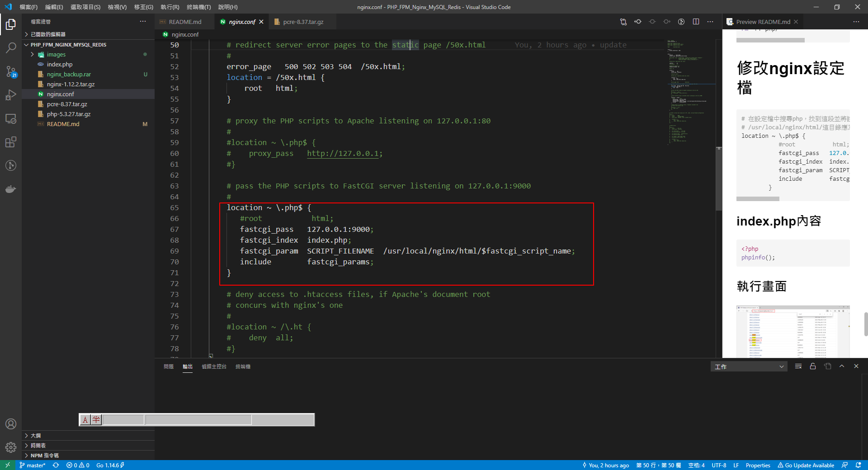Change LF line ending in status bar
This screenshot has width=868, height=470.
[736, 465]
